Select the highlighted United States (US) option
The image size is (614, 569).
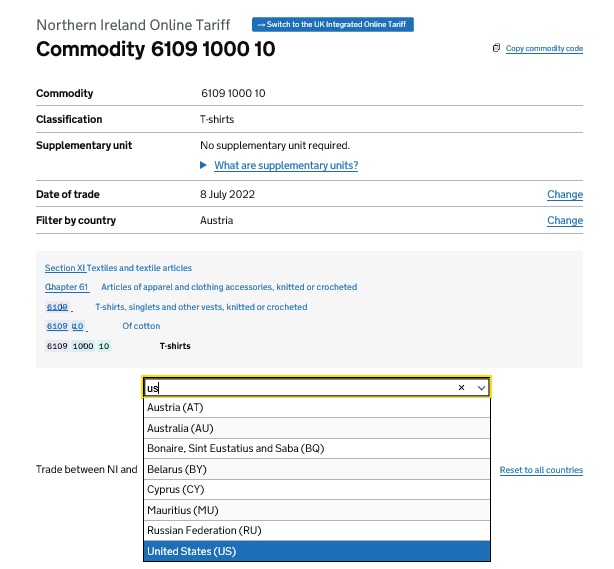coord(192,552)
